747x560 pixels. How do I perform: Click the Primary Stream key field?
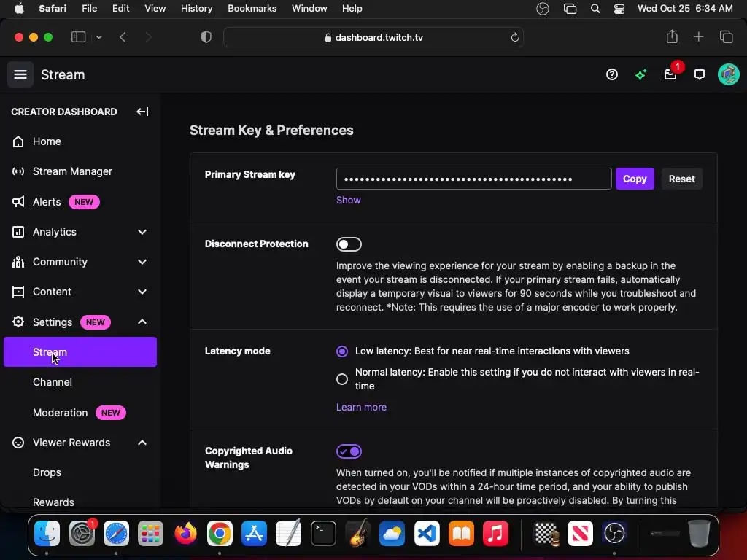pos(474,179)
